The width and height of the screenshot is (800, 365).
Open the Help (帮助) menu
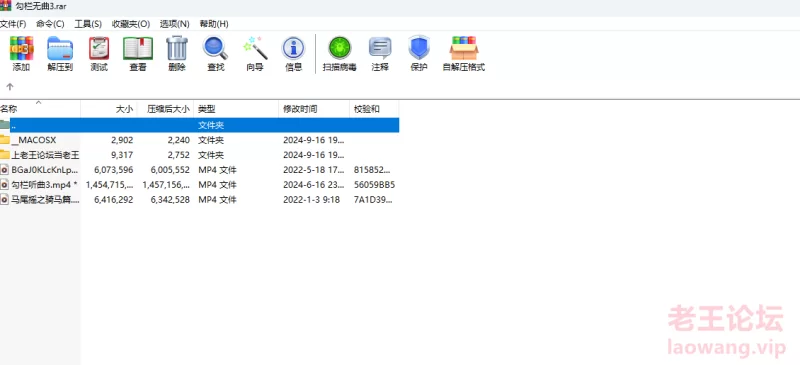tap(214, 24)
